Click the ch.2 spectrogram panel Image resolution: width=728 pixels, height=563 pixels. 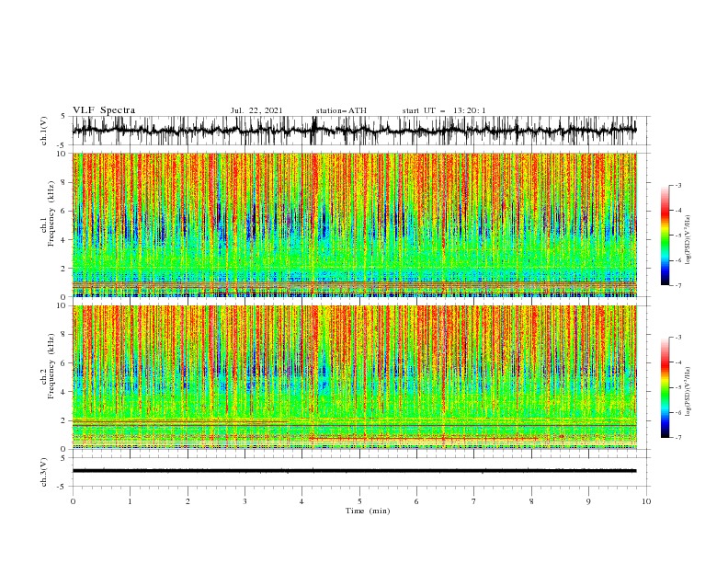click(354, 377)
